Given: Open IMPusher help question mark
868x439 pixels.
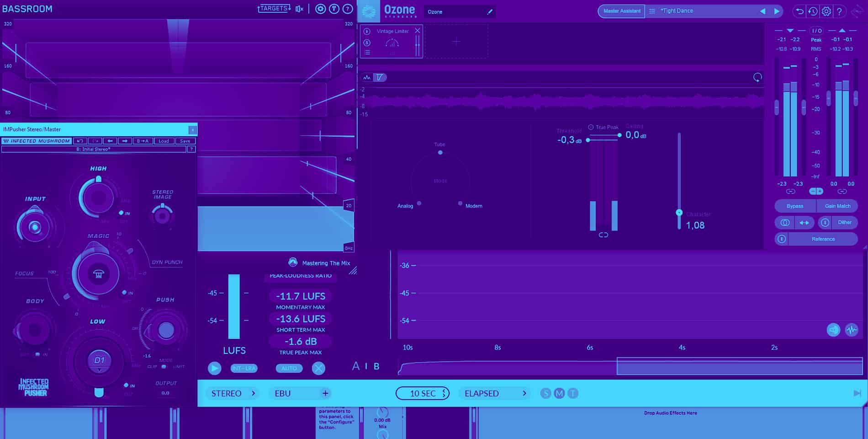Looking at the screenshot, I should tap(191, 149).
